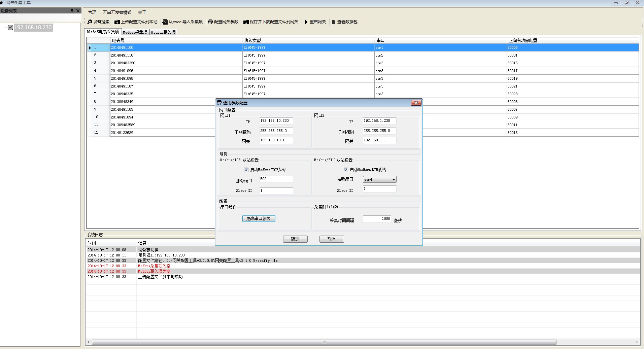
Task: Click the upload config file to local icon
Action: 117,22
